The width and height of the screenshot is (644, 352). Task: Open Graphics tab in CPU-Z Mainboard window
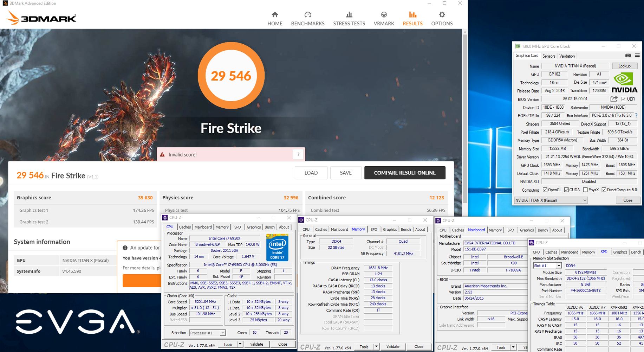click(527, 230)
